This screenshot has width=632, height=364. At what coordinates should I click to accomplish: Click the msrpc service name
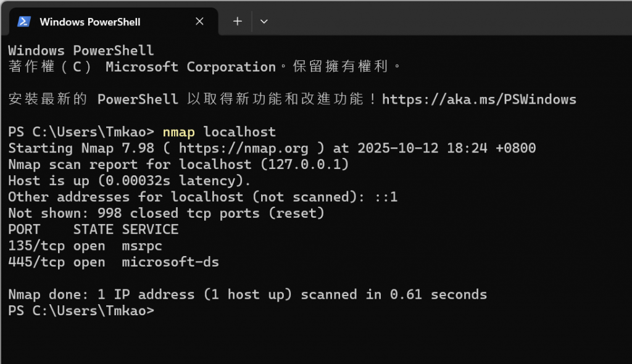pos(142,246)
